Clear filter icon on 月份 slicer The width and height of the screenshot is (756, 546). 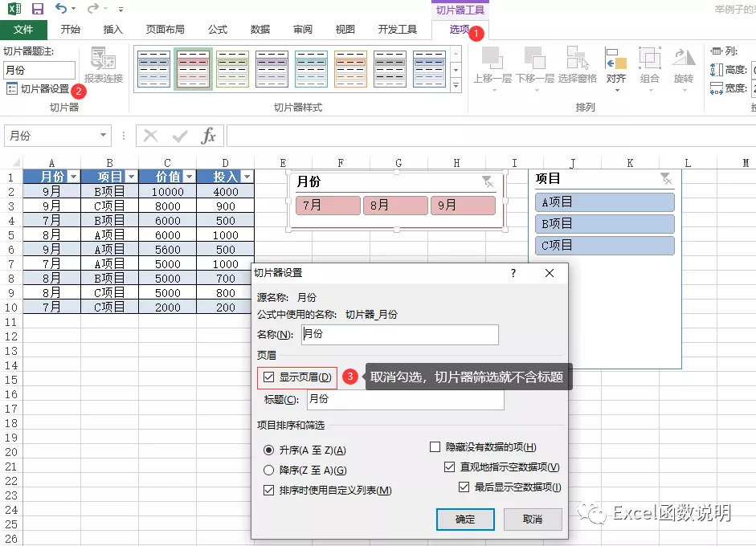pyautogui.click(x=488, y=181)
